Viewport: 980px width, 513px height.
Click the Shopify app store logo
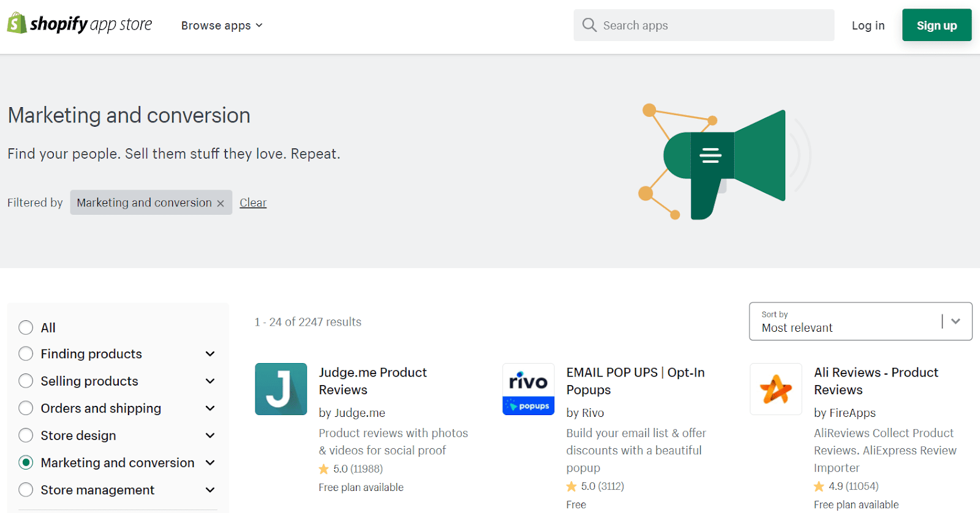tap(80, 24)
